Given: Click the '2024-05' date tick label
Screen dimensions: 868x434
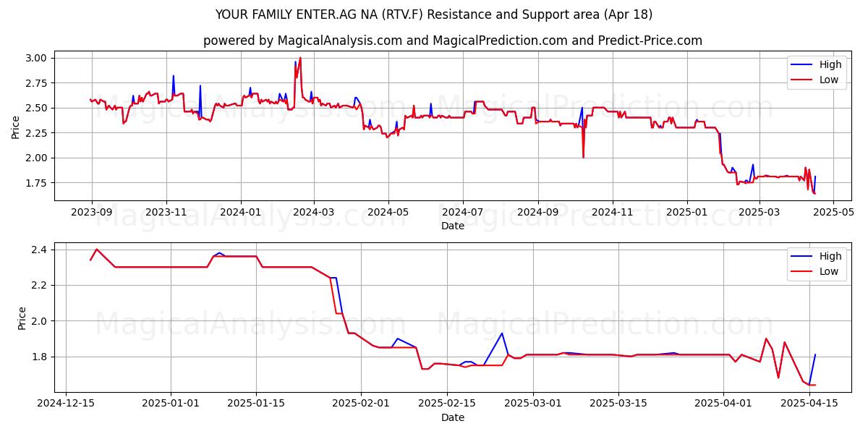Looking at the screenshot, I should pos(388,213).
